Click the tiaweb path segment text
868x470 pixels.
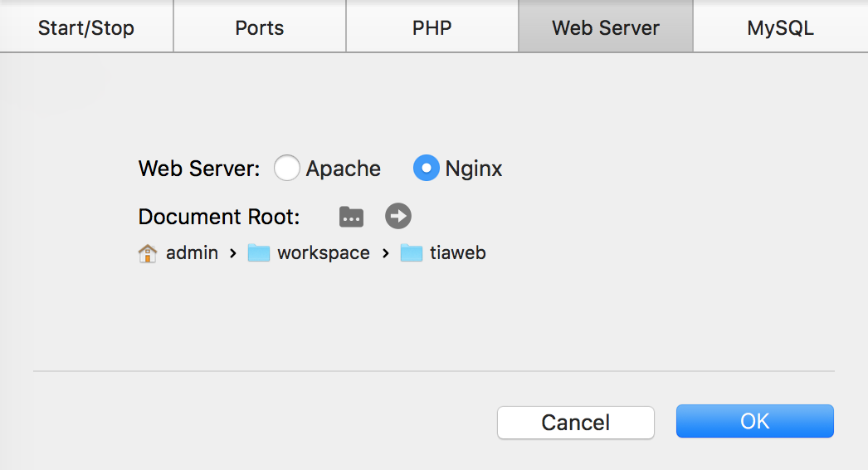pyautogui.click(x=458, y=252)
